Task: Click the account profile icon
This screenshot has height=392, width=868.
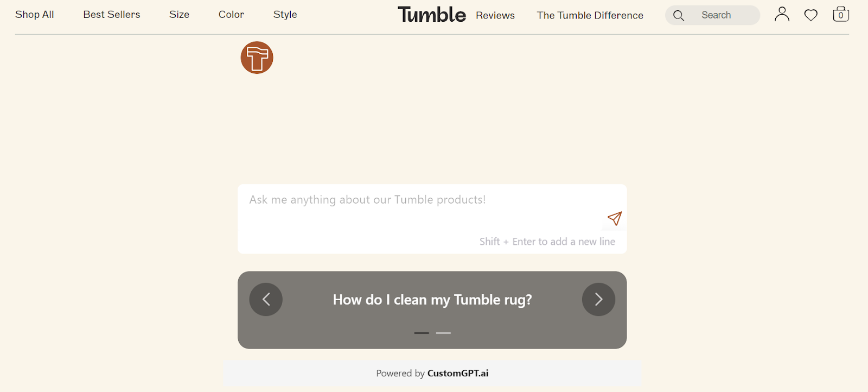Action: pyautogui.click(x=782, y=14)
